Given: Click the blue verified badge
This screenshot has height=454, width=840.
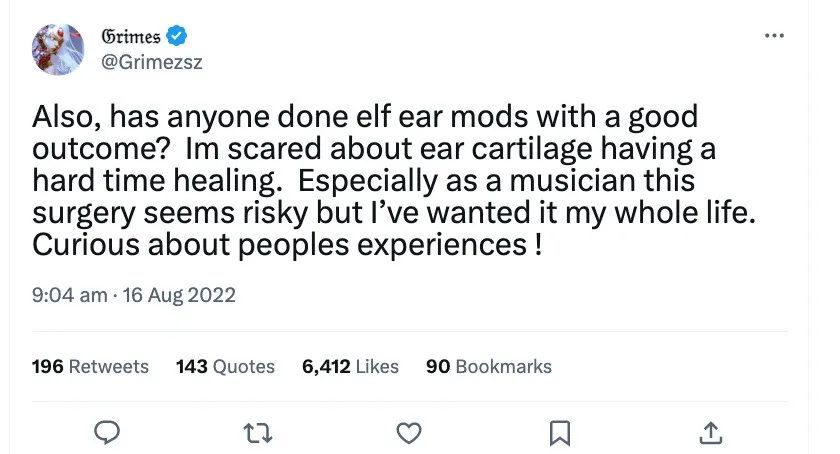Looking at the screenshot, I should click(x=176, y=36).
